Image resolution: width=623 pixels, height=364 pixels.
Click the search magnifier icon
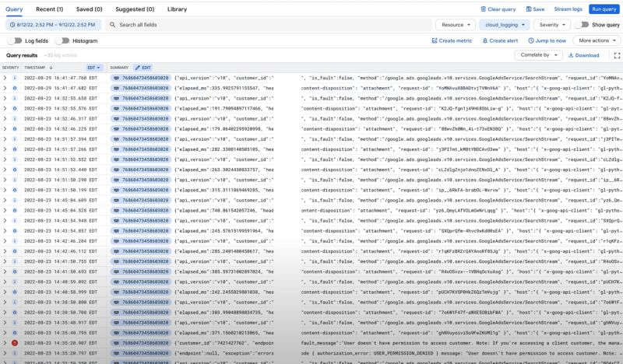pyautogui.click(x=112, y=25)
